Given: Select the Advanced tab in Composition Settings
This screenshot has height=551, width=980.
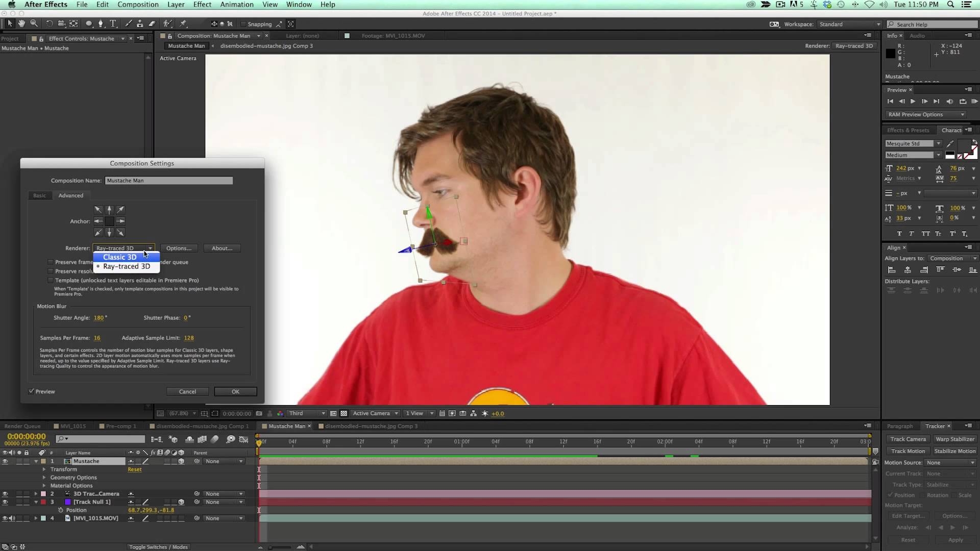Looking at the screenshot, I should [x=70, y=195].
